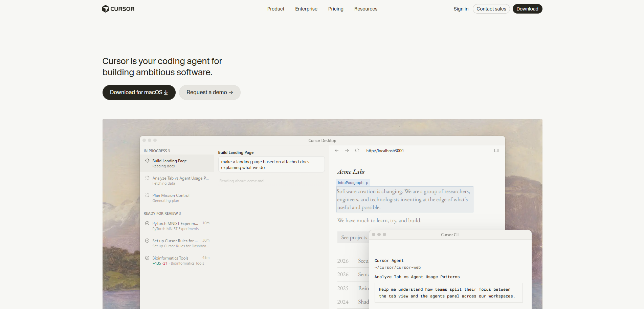644x309 pixels.
Task: Click the Cursor logo in header
Action: pyautogui.click(x=118, y=9)
